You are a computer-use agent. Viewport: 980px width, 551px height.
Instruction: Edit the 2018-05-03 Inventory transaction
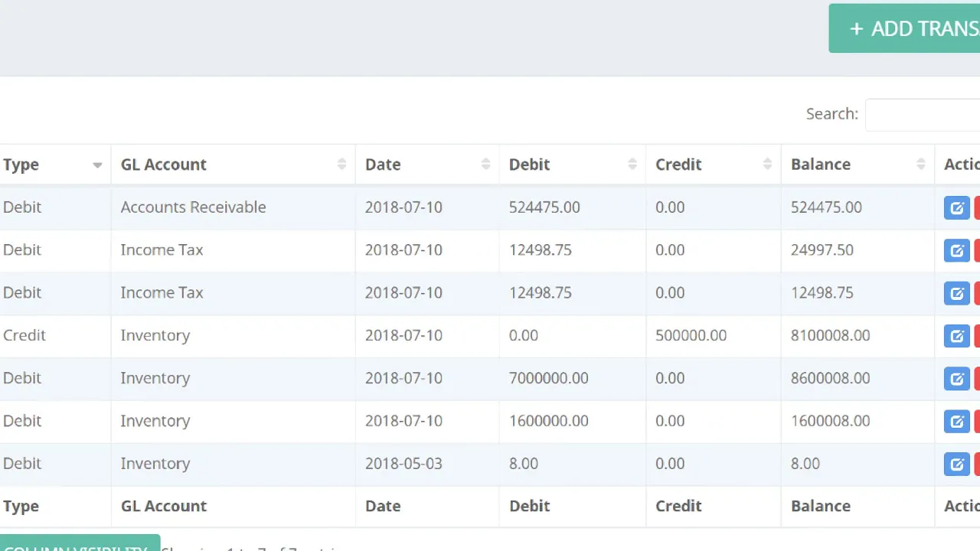(x=956, y=465)
